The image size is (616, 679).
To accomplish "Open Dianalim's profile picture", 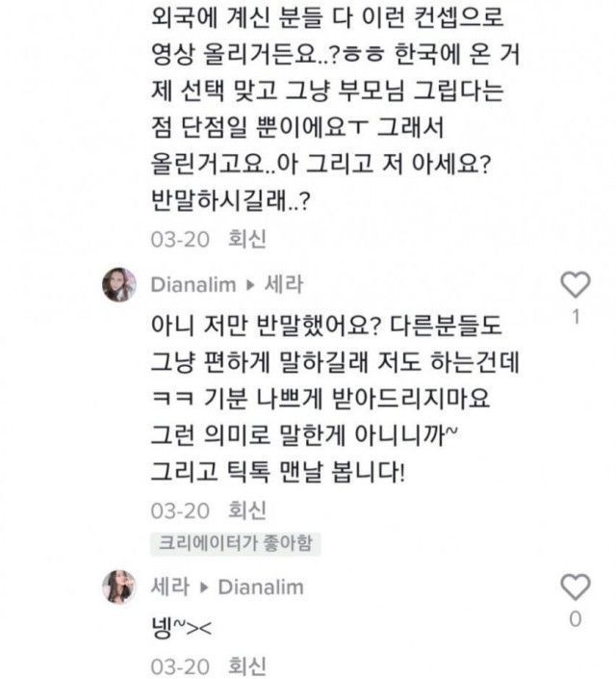I will tap(119, 285).
